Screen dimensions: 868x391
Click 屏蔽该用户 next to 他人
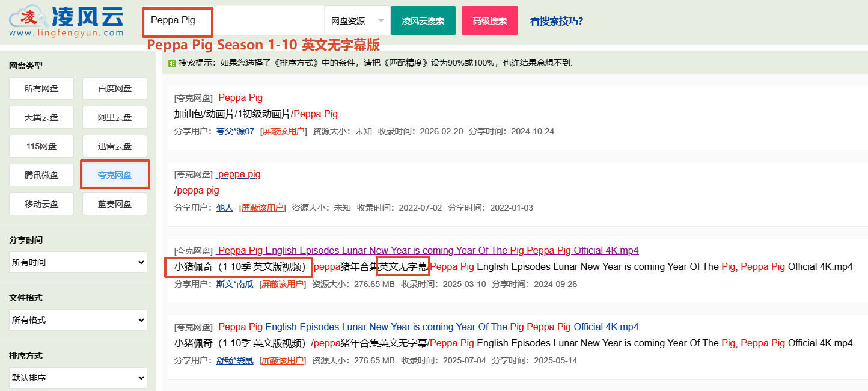point(262,208)
